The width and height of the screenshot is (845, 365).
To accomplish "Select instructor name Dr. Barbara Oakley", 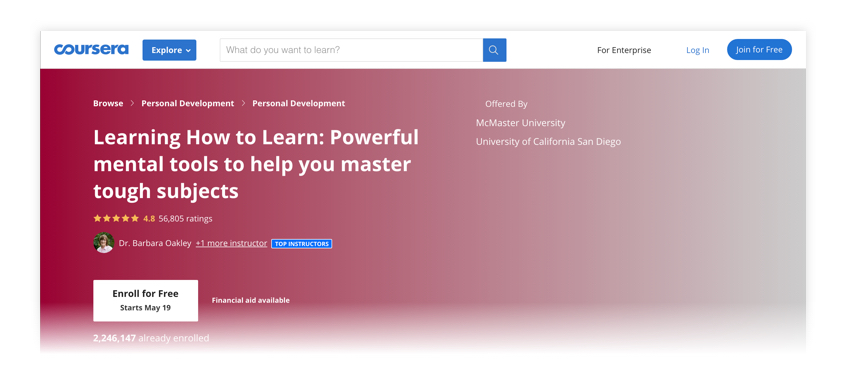I will [x=155, y=243].
